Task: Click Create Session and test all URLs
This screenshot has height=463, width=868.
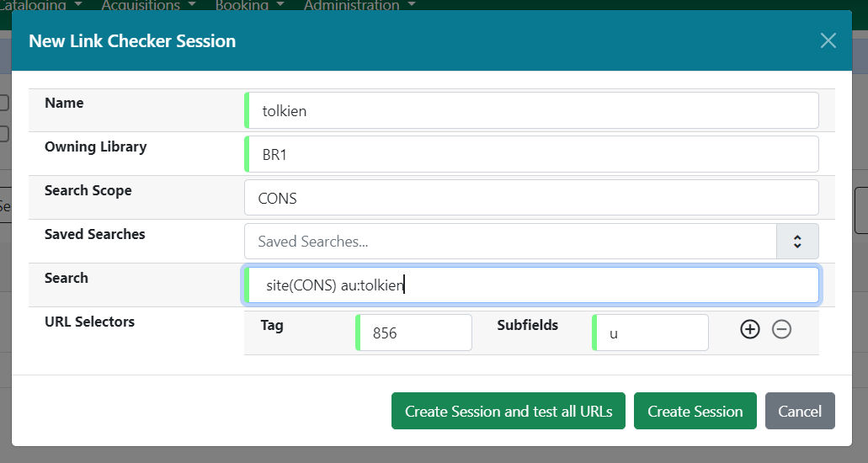Action: [509, 411]
